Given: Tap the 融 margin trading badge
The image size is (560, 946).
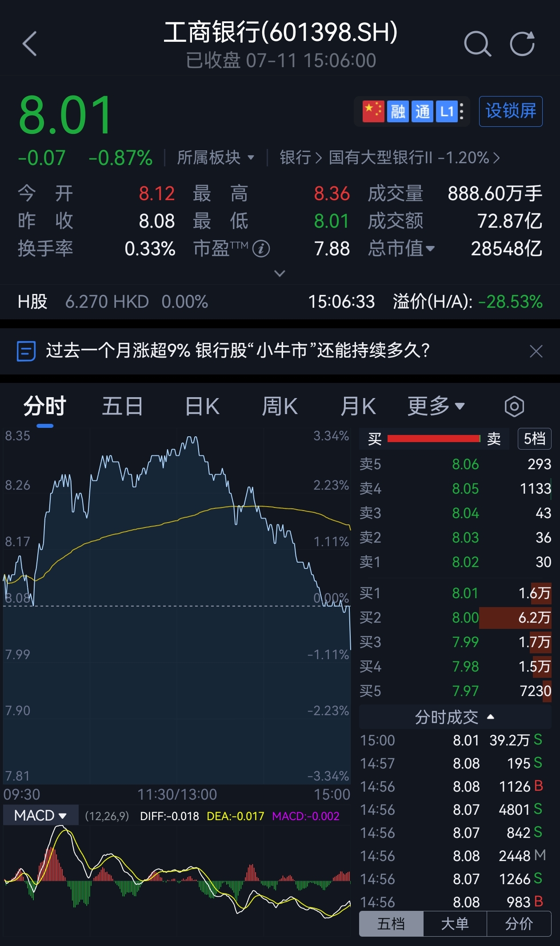Looking at the screenshot, I should (x=398, y=111).
